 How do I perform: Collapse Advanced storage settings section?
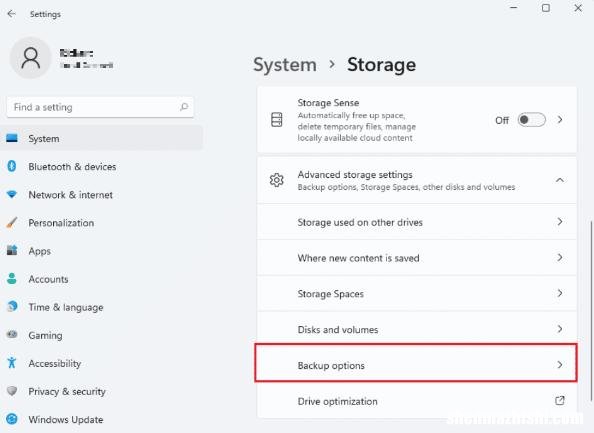coord(560,180)
